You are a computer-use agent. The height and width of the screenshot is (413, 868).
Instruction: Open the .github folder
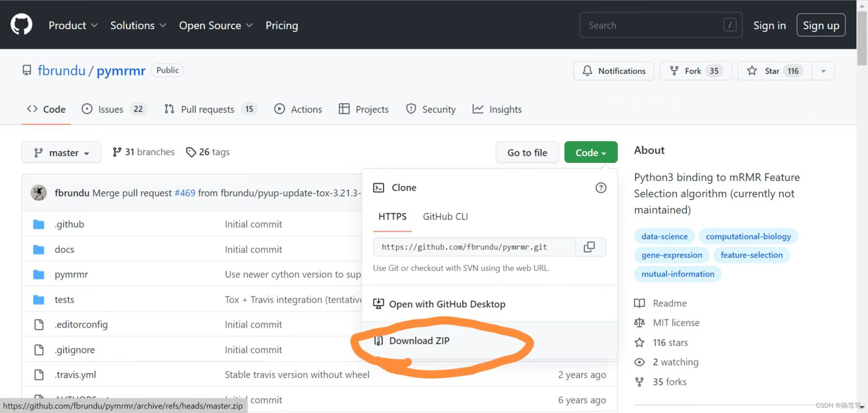coord(69,224)
